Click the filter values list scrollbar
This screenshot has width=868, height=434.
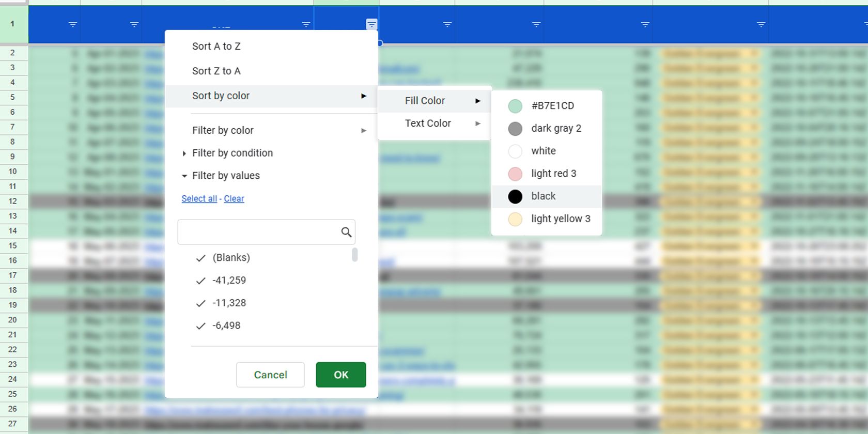point(354,255)
